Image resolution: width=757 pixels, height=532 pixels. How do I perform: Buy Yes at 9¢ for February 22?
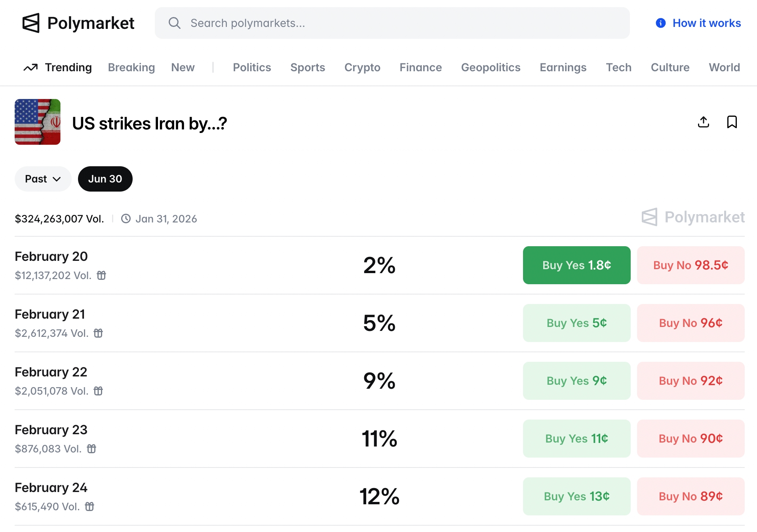coord(576,381)
